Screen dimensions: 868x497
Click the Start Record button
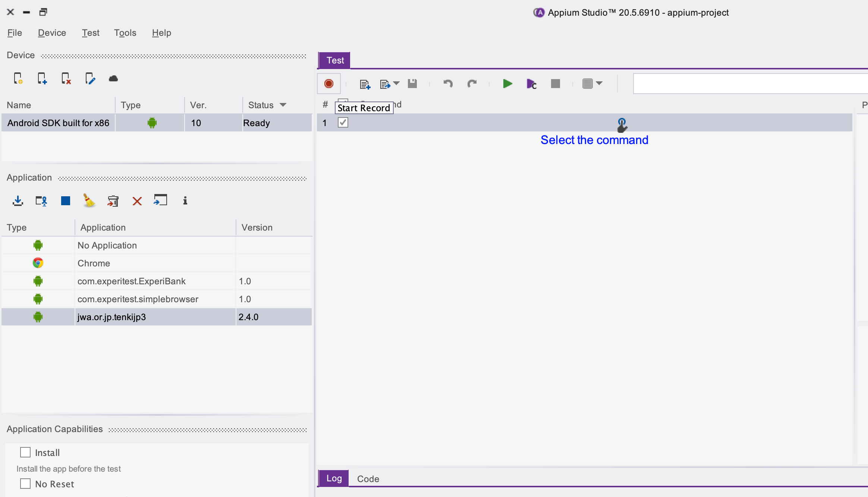328,84
